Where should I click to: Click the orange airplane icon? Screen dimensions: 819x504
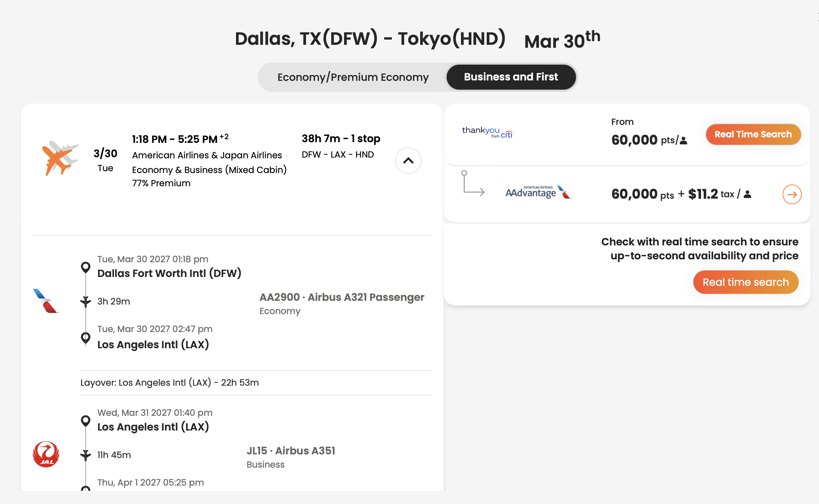tap(60, 158)
